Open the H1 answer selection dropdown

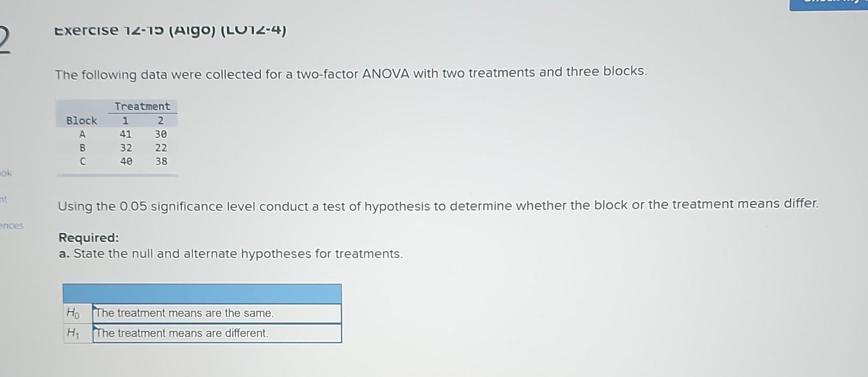(x=217, y=333)
